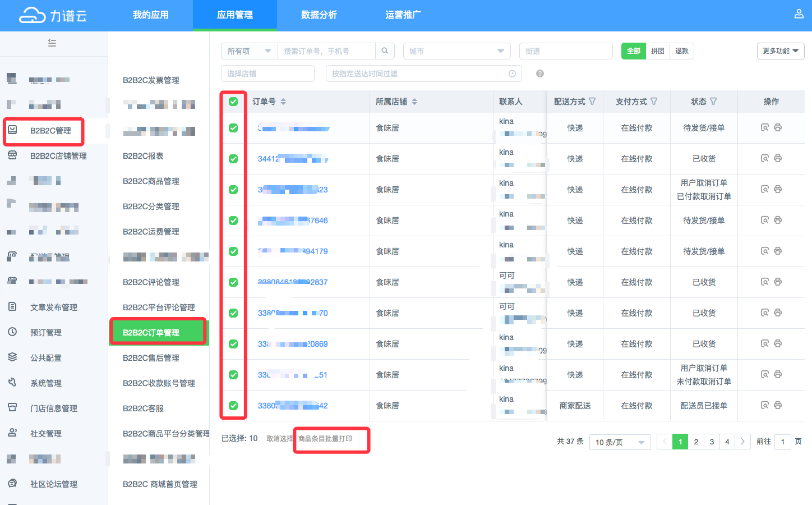Uncheck the order ending in 7646
The height and width of the screenshot is (505, 812).
coord(233,221)
